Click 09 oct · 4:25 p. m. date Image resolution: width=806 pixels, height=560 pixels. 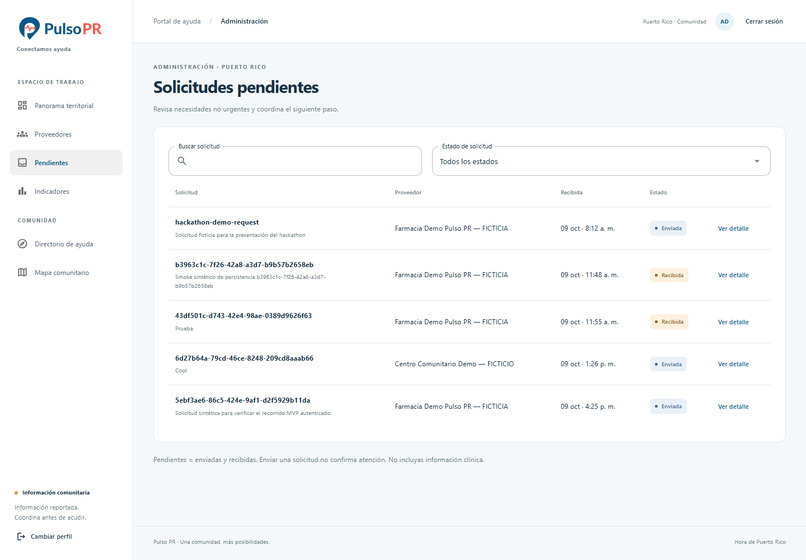(x=588, y=406)
